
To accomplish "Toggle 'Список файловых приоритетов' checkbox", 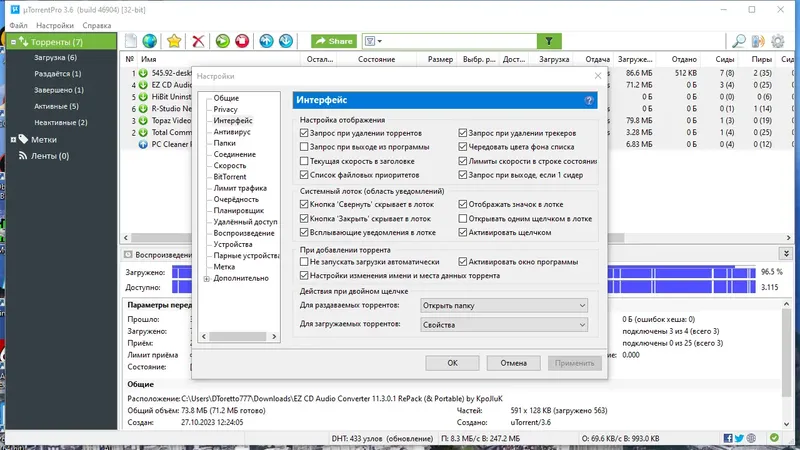I will (304, 174).
